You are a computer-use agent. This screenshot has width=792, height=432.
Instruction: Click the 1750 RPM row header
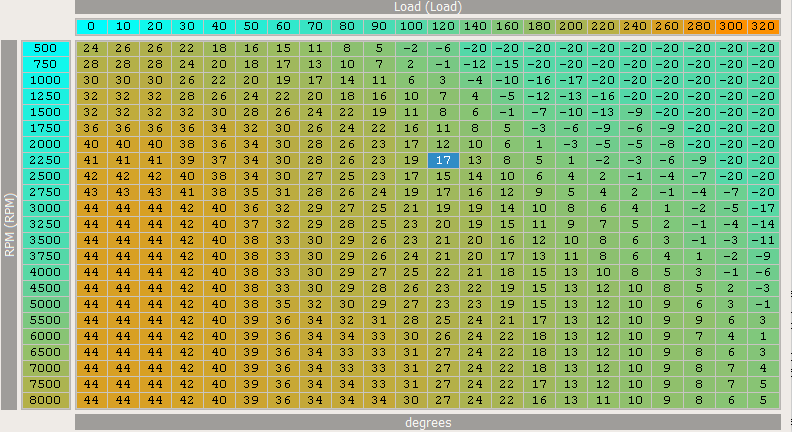(x=45, y=128)
